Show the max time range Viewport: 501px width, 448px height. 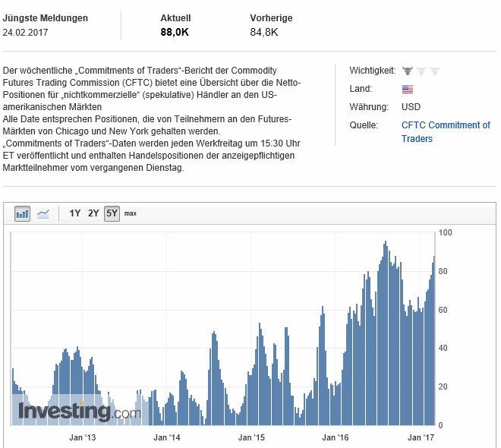coord(131,213)
